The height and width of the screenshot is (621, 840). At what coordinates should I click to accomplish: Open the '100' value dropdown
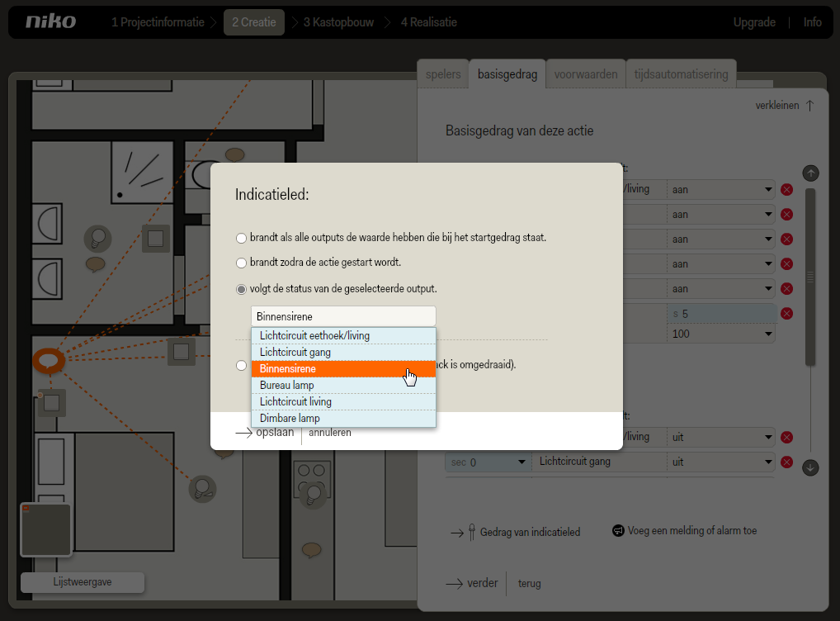coord(721,334)
